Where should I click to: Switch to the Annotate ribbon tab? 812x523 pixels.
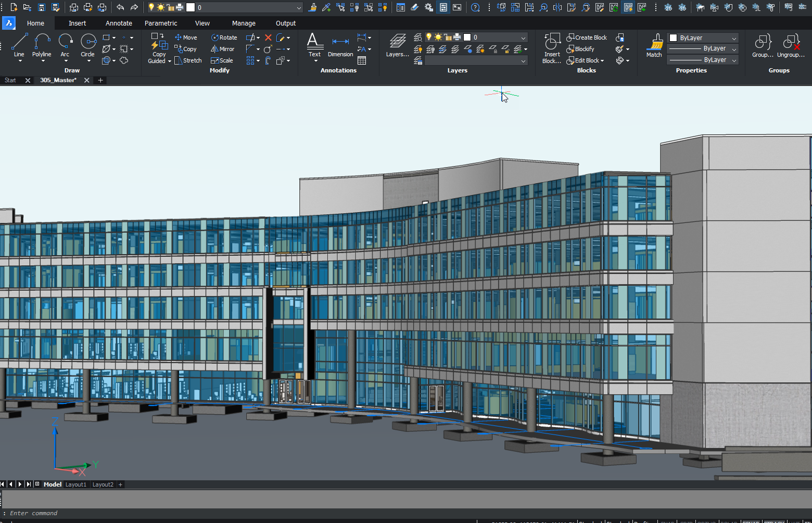[119, 23]
